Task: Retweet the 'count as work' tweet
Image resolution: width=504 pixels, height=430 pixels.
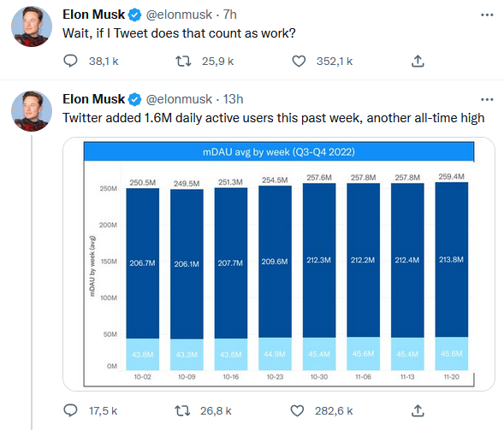Action: (x=183, y=61)
